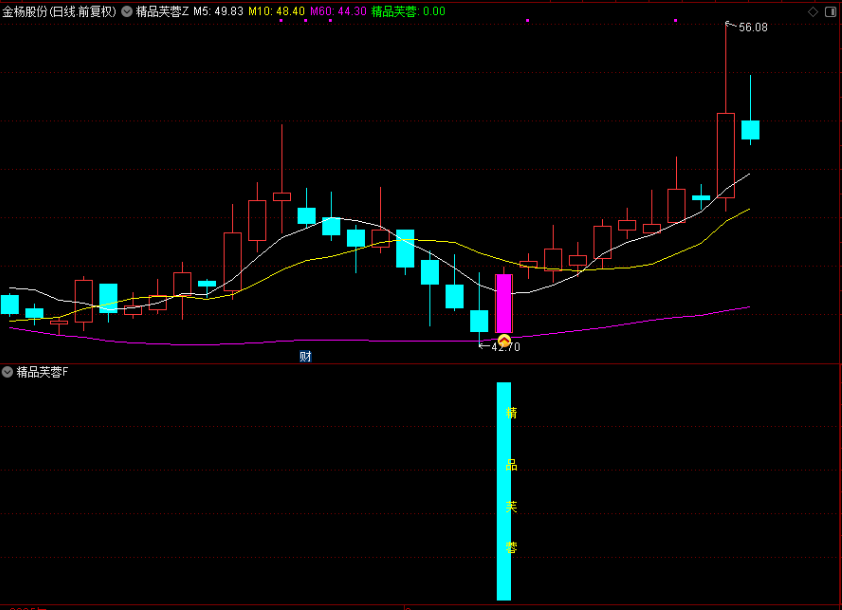
Task: Click the first cyan candle at far left
Action: pyautogui.click(x=10, y=305)
